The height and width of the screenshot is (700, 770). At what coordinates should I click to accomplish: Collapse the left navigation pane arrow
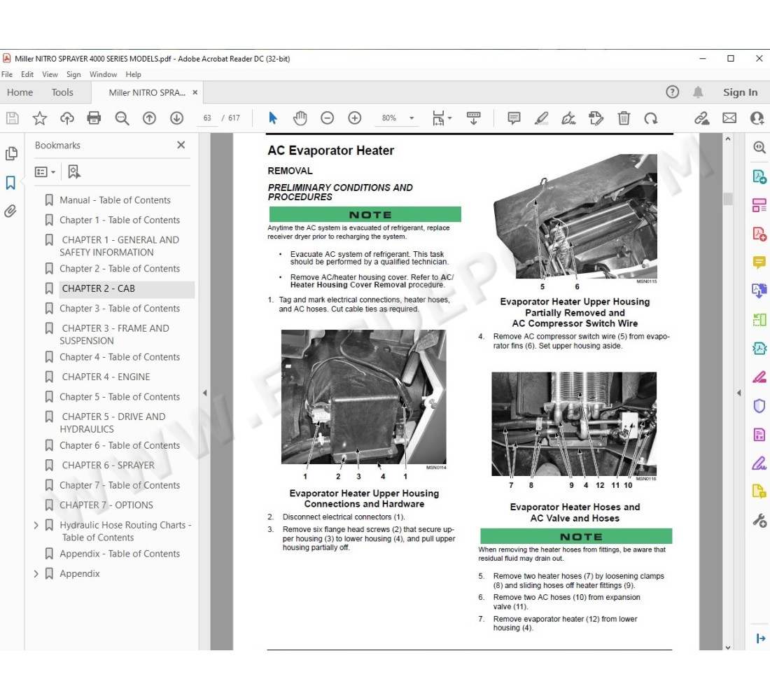[x=204, y=393]
